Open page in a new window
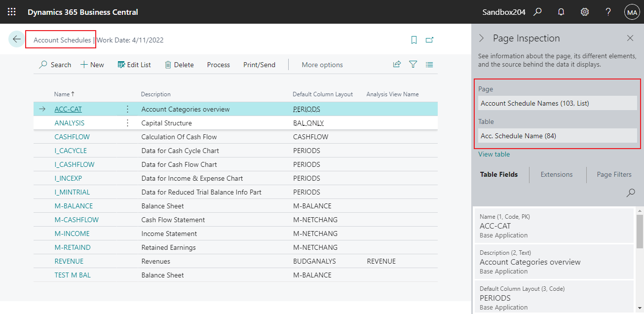 [429, 40]
